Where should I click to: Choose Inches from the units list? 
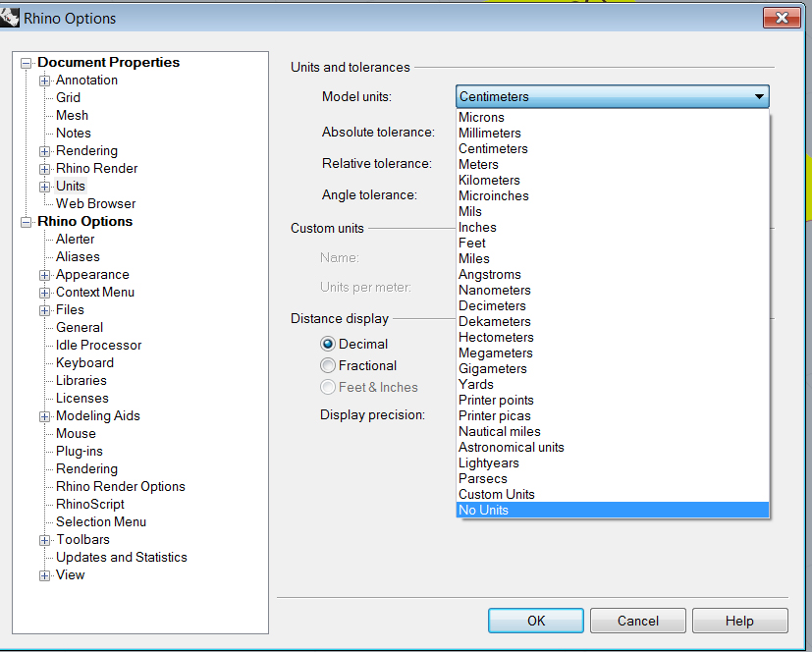[612, 228]
